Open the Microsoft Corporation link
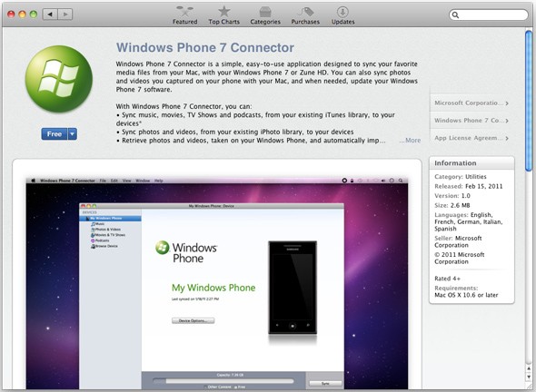Image resolution: width=536 pixels, height=392 pixels. click(x=471, y=103)
